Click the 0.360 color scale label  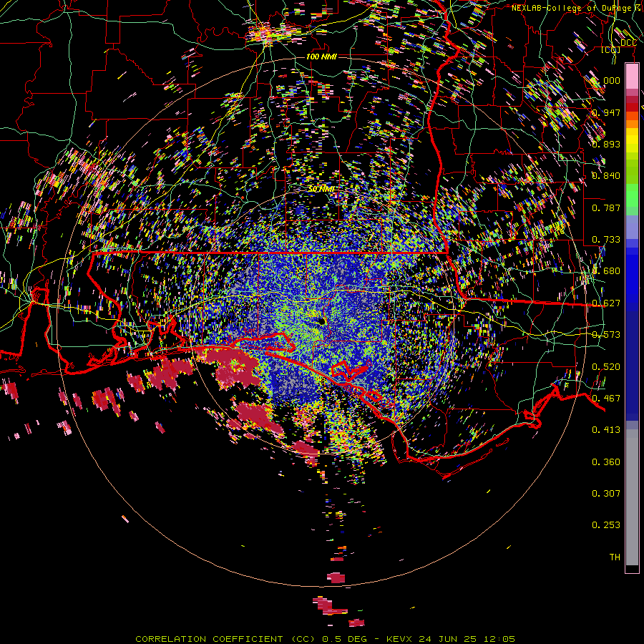coord(606,462)
